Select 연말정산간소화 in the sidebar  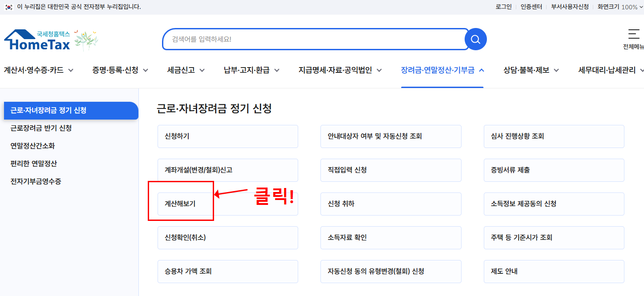tap(33, 146)
